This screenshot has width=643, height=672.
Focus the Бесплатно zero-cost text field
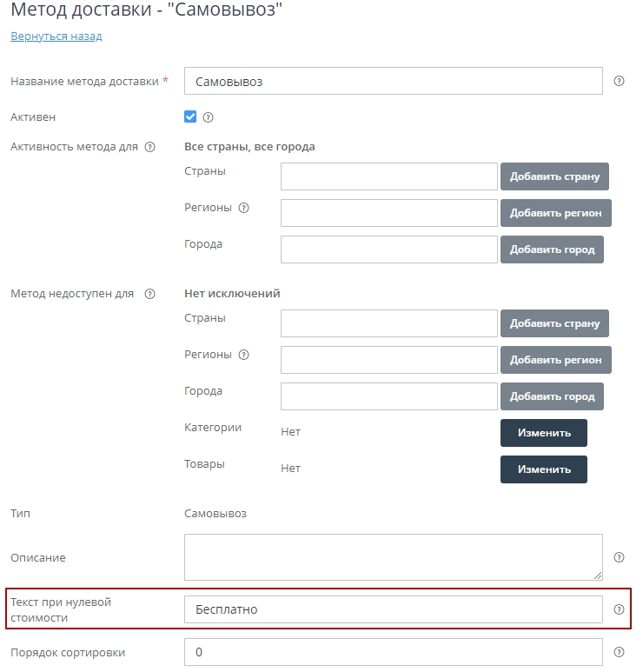coord(394,609)
